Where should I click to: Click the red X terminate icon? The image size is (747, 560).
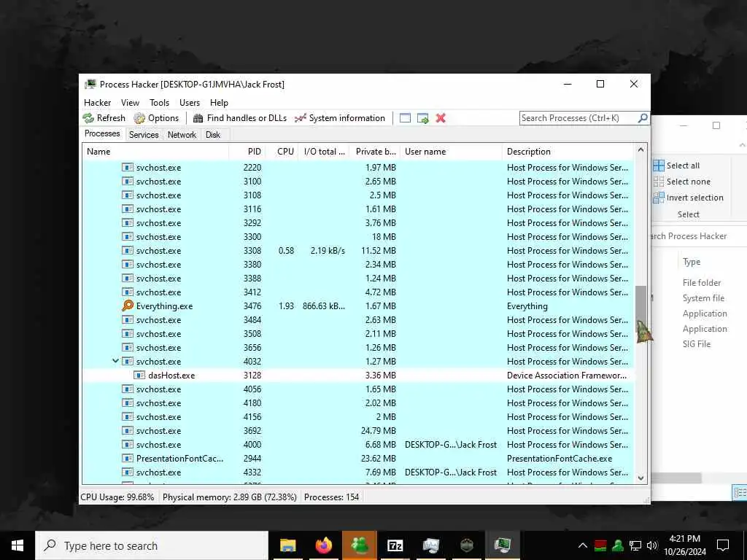pyautogui.click(x=441, y=118)
